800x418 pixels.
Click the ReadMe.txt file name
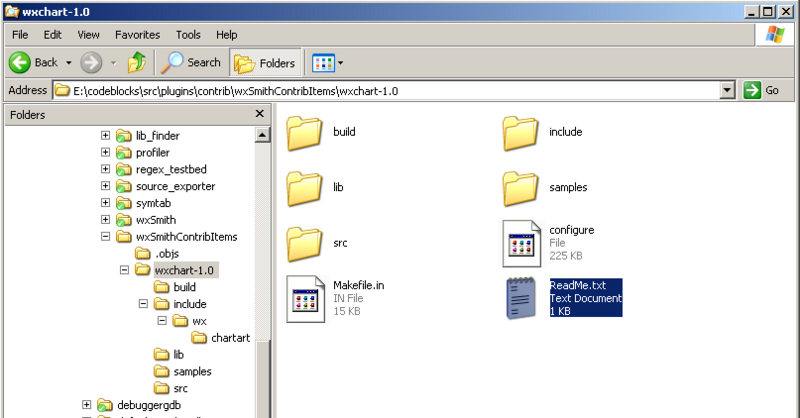[x=578, y=285]
